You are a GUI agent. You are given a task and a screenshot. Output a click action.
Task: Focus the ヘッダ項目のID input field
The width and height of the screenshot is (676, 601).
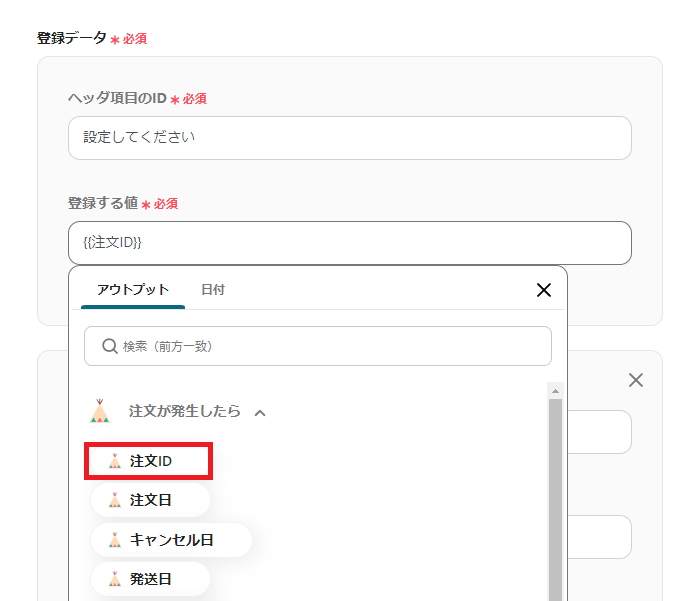coord(349,138)
